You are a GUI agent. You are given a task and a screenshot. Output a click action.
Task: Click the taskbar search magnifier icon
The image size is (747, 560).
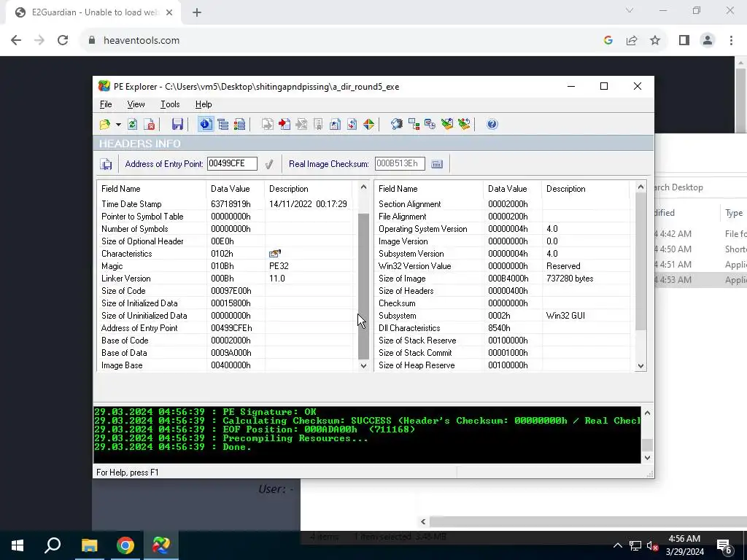coord(53,545)
